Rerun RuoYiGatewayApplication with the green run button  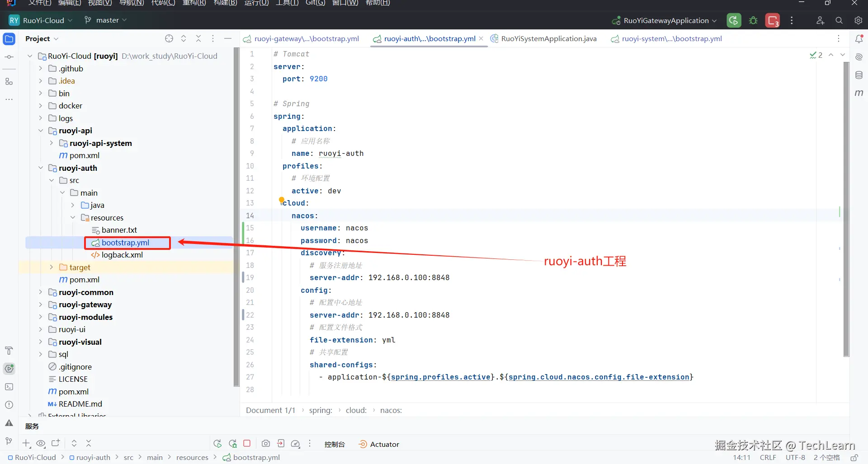click(x=734, y=20)
